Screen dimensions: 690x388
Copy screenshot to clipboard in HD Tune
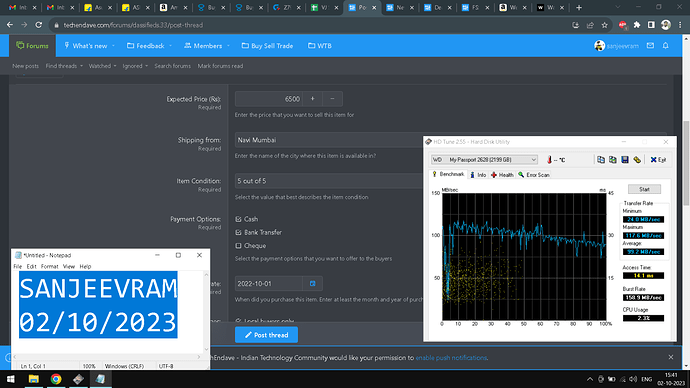point(613,160)
